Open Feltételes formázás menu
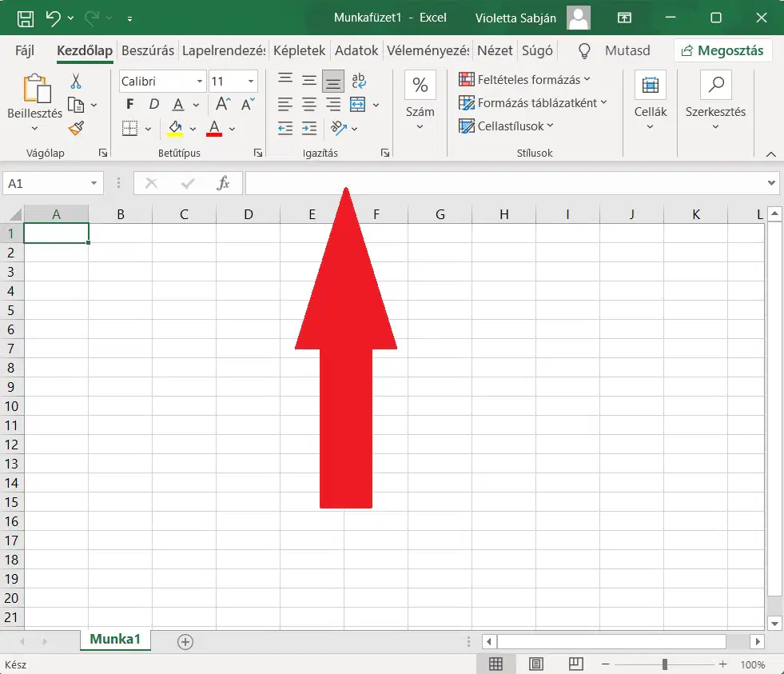784x674 pixels. (x=524, y=80)
